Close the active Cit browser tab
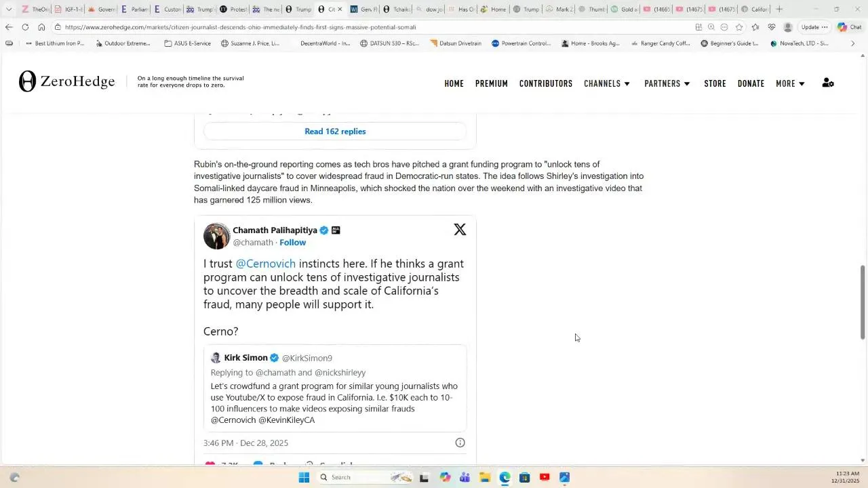 point(340,9)
